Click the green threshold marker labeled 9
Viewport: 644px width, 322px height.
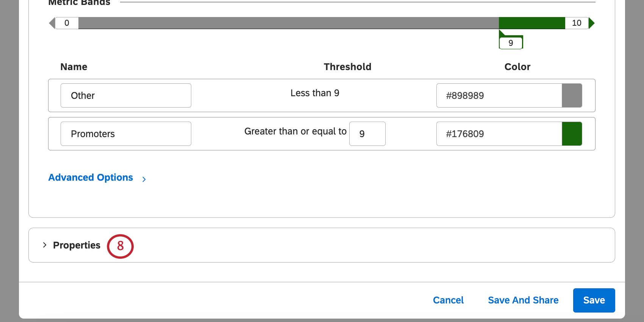(511, 43)
